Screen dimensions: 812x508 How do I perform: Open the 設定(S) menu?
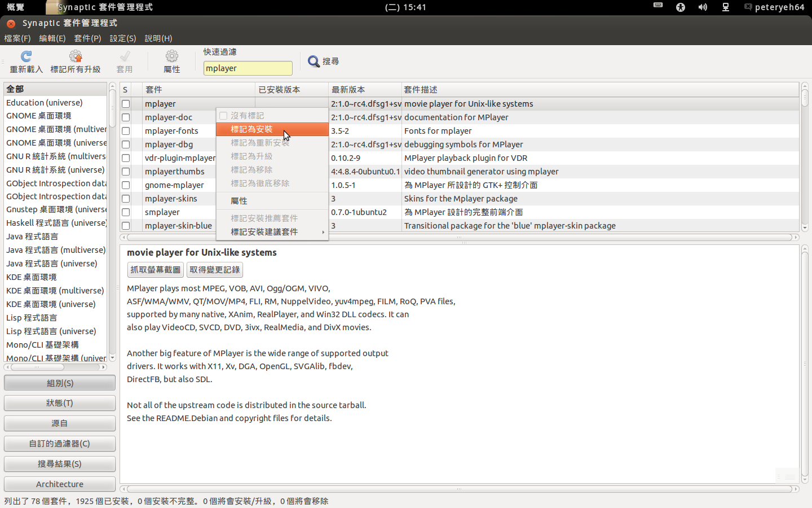(x=123, y=38)
